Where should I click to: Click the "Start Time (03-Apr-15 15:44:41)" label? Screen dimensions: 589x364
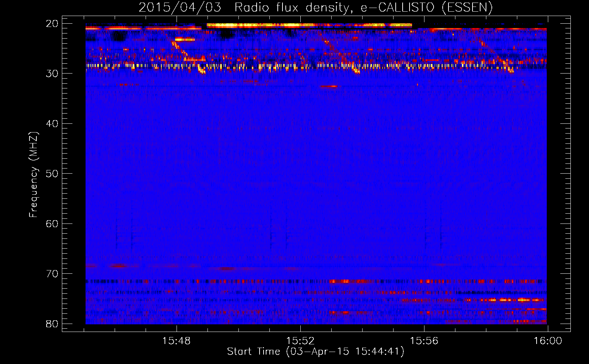pos(316,352)
